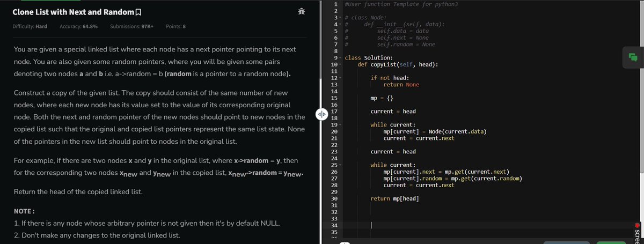The width and height of the screenshot is (644, 244).
Task: Click the panel splitter arrows handle
Action: pyautogui.click(x=321, y=114)
